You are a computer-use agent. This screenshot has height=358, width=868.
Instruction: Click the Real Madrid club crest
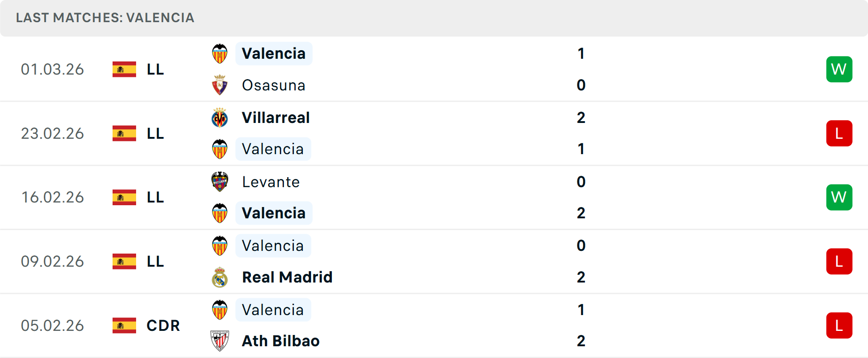coord(220,277)
